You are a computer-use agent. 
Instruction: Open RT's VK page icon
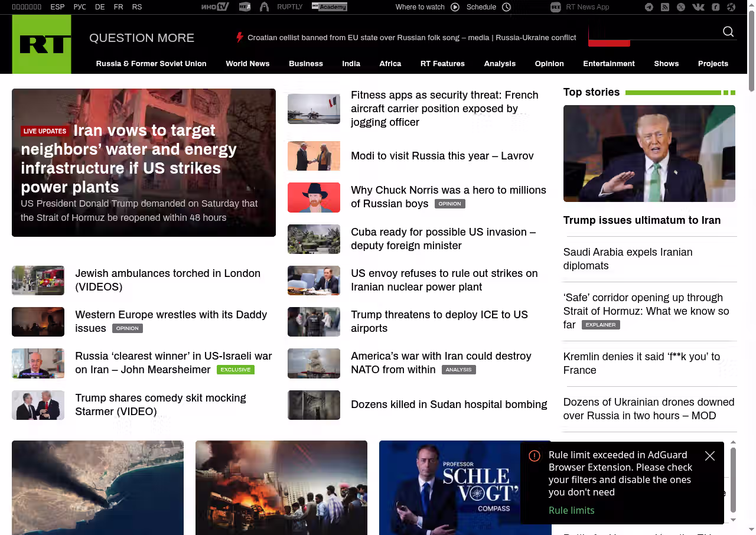click(x=698, y=7)
